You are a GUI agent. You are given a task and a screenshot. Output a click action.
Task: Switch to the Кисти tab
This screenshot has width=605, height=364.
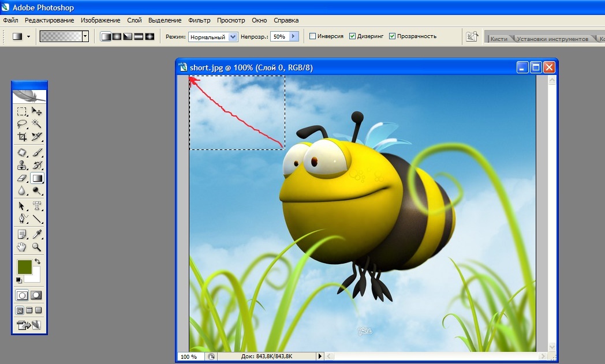click(x=499, y=39)
